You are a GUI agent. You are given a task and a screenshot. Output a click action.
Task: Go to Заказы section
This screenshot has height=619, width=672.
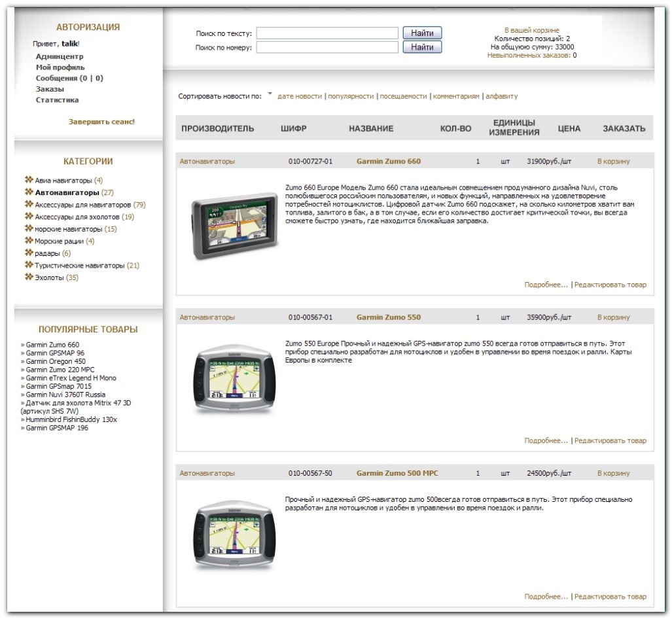50,89
